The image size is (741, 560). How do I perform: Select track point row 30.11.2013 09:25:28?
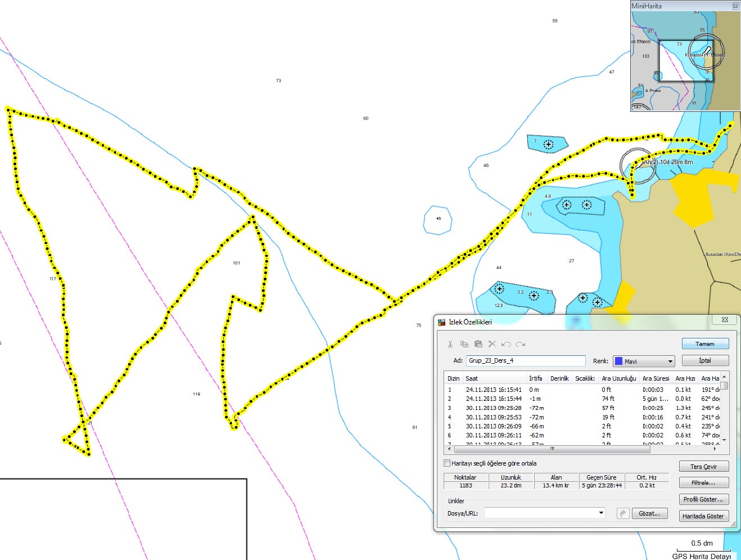coord(582,408)
